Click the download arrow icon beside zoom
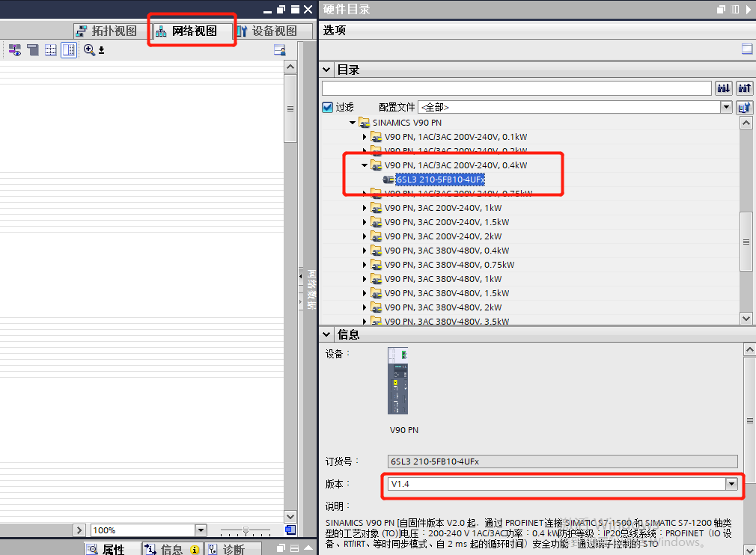 (101, 50)
